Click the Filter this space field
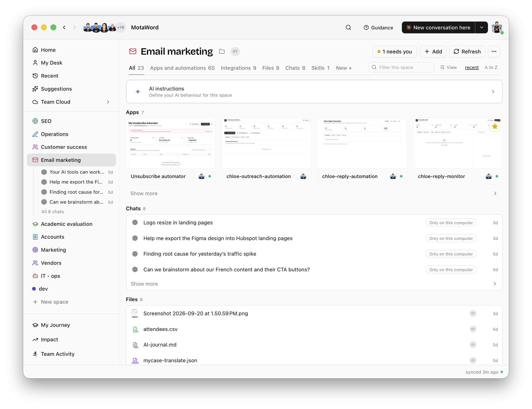The width and height of the screenshot is (532, 409). [x=401, y=67]
